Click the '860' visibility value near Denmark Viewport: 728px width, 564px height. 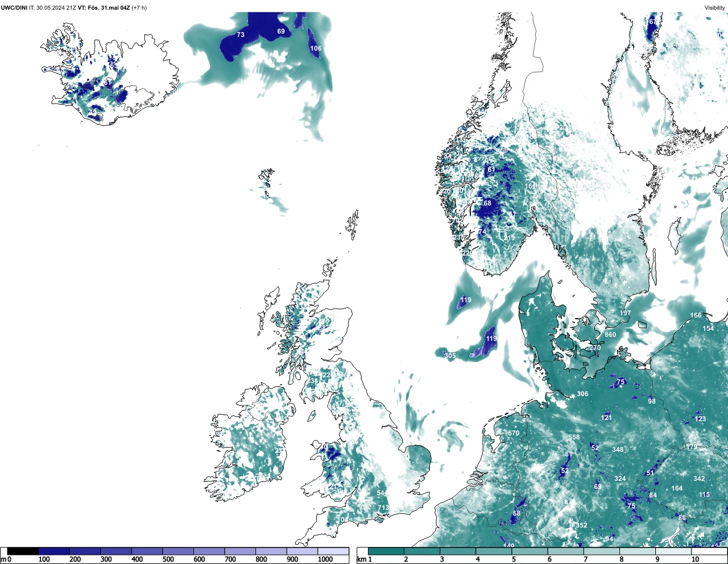click(x=610, y=335)
